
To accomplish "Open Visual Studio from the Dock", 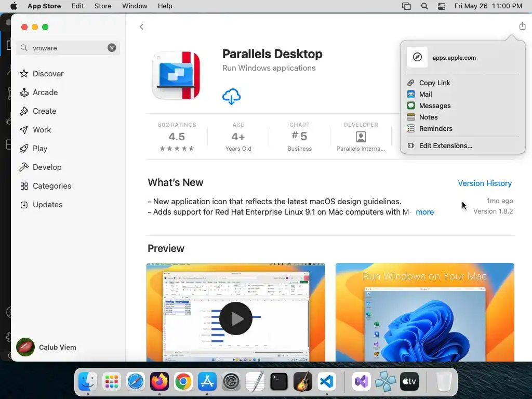I will click(x=362, y=381).
